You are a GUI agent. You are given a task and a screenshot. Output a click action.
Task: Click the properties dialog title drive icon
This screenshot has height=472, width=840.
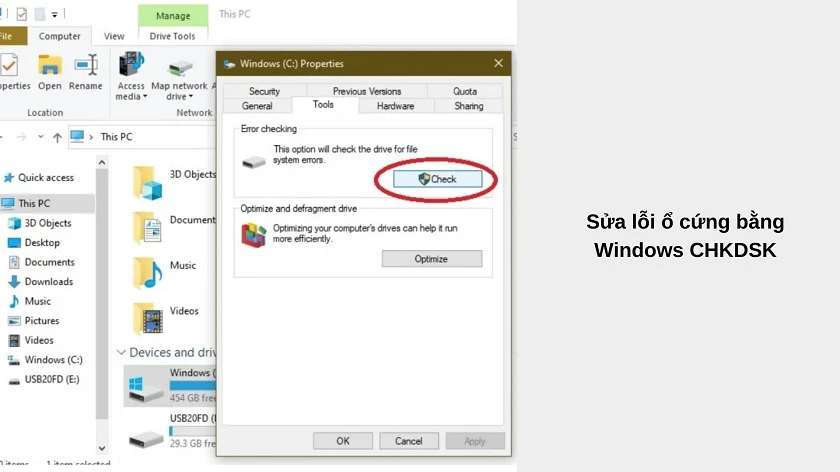[229, 64]
